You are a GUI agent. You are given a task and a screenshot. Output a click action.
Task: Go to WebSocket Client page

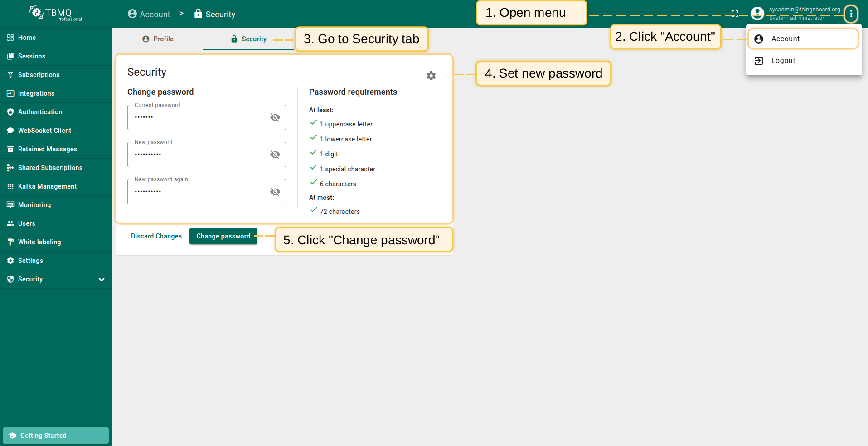(44, 131)
